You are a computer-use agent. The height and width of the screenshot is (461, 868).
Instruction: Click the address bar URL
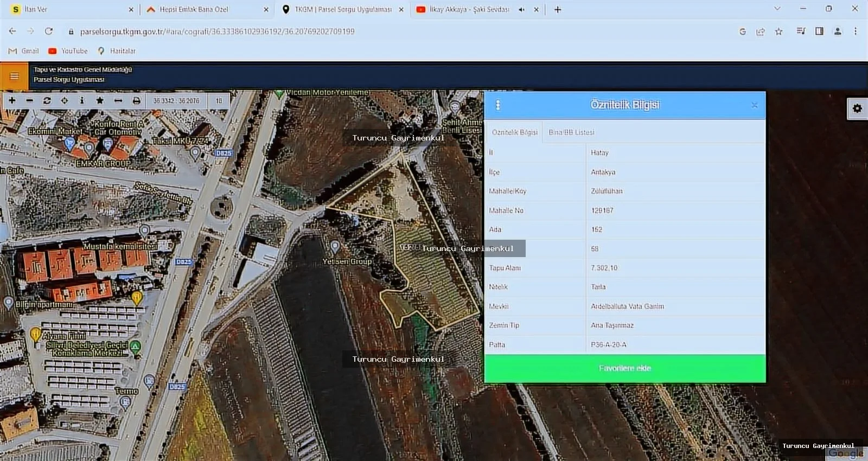point(217,31)
